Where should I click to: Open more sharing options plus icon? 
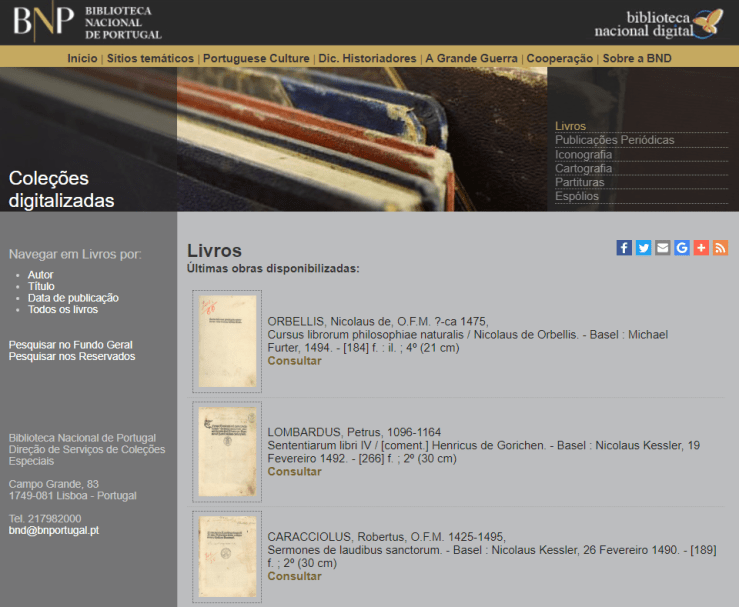tap(701, 248)
